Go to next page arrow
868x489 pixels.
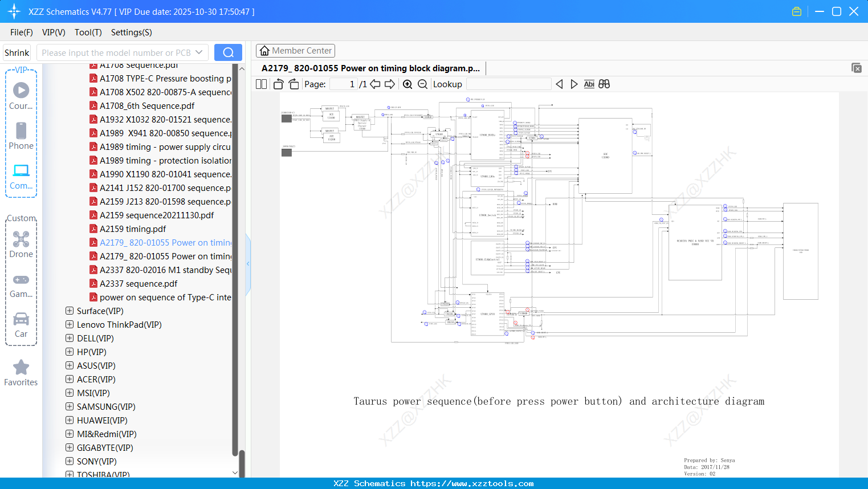390,84
